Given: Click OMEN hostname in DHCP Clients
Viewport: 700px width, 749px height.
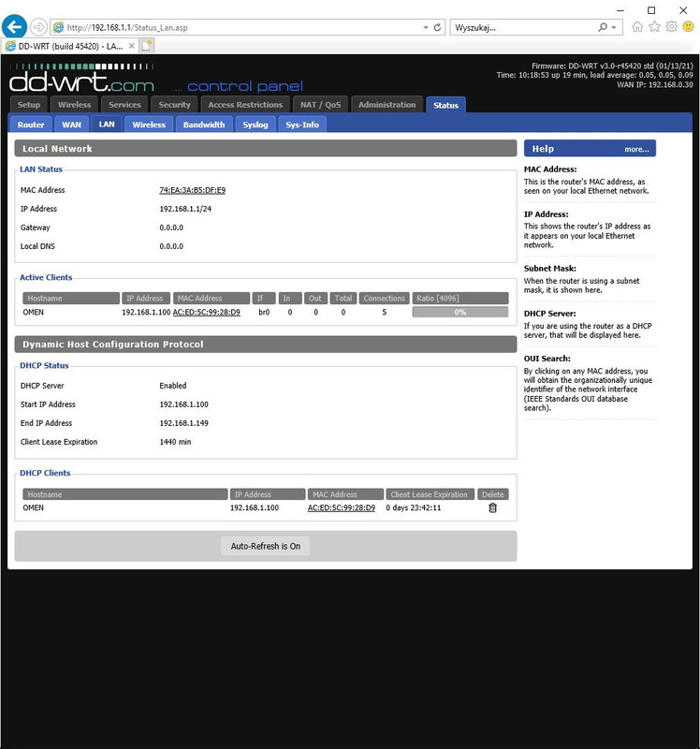Looking at the screenshot, I should coord(34,507).
